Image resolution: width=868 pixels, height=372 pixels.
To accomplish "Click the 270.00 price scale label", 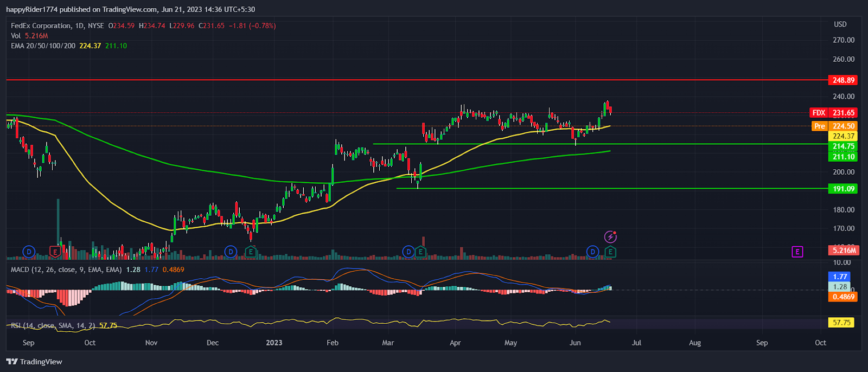I will pyautogui.click(x=844, y=40).
